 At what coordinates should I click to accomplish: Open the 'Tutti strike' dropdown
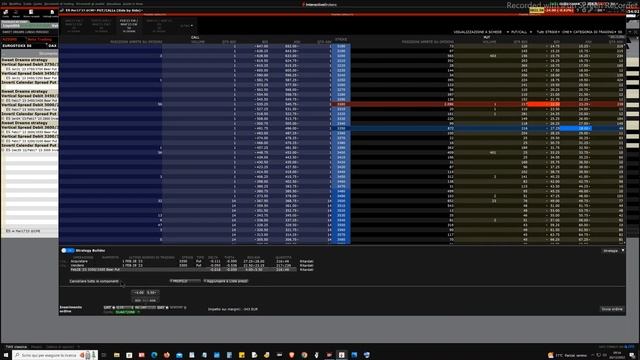(x=548, y=32)
